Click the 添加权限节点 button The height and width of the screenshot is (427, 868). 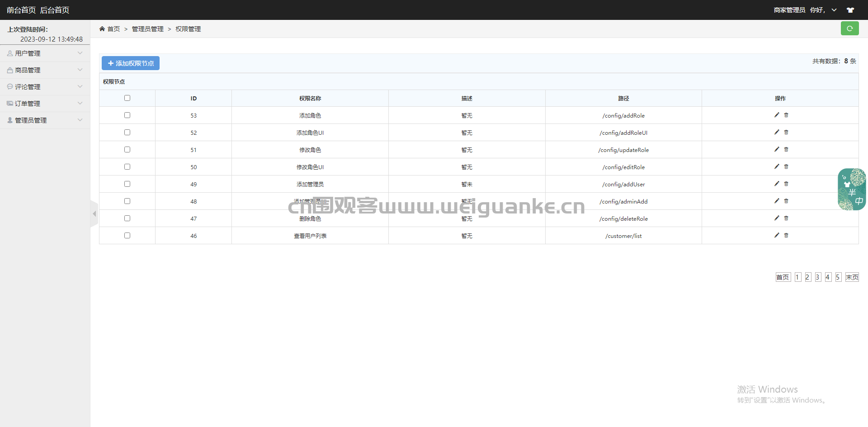pos(131,63)
